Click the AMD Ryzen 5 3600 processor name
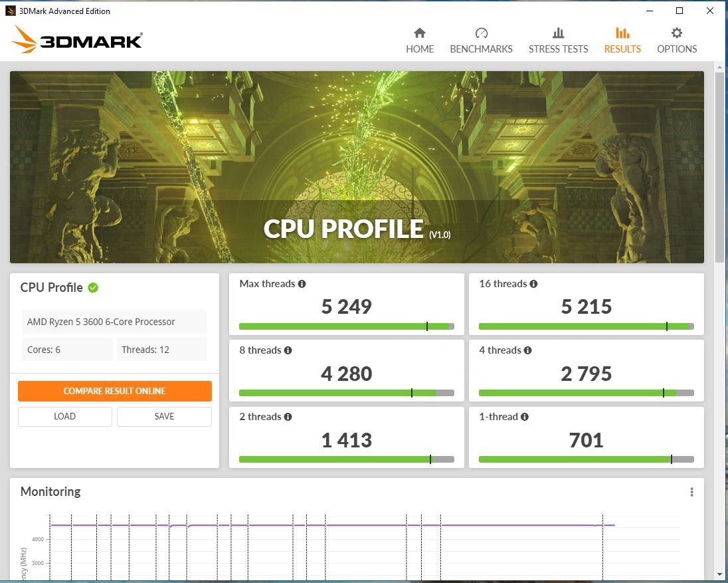Screen dimensions: 728x583 point(114,322)
